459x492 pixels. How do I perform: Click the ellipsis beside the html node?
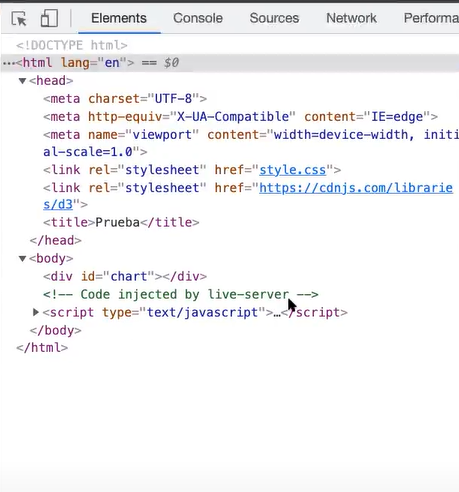[x=9, y=63]
